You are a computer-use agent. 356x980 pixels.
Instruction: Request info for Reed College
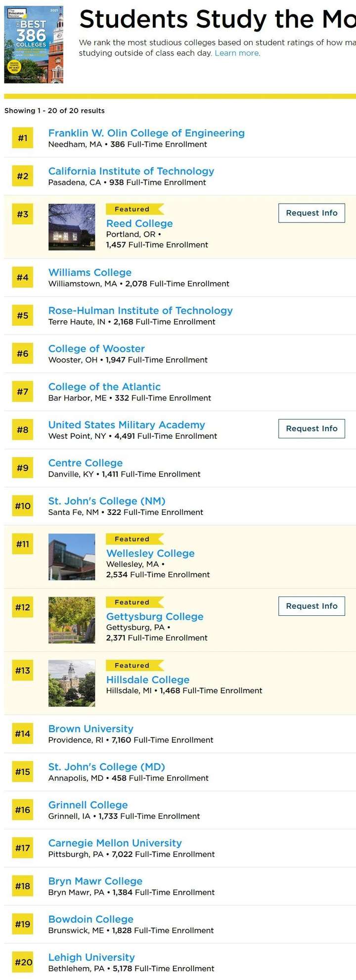click(x=311, y=213)
